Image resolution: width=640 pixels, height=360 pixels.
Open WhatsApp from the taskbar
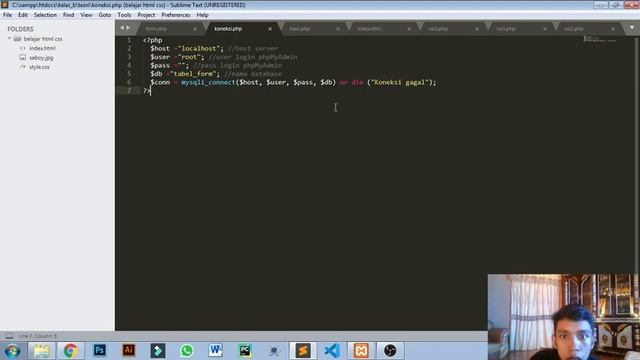tap(187, 351)
